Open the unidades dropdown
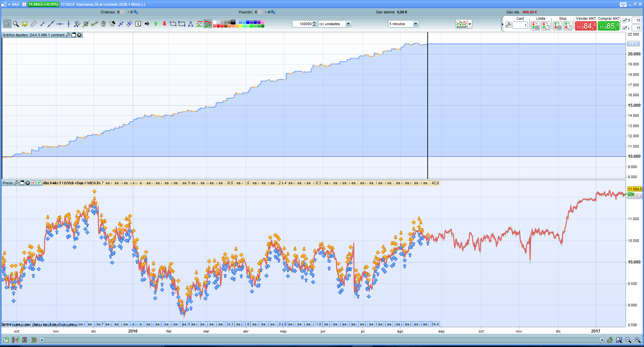 click(x=348, y=24)
